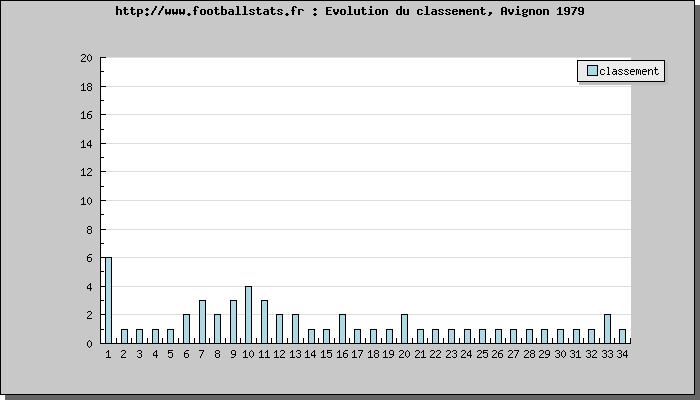Click x-axis label '5'
Image resolution: width=700 pixels, height=400 pixels.
170,354
